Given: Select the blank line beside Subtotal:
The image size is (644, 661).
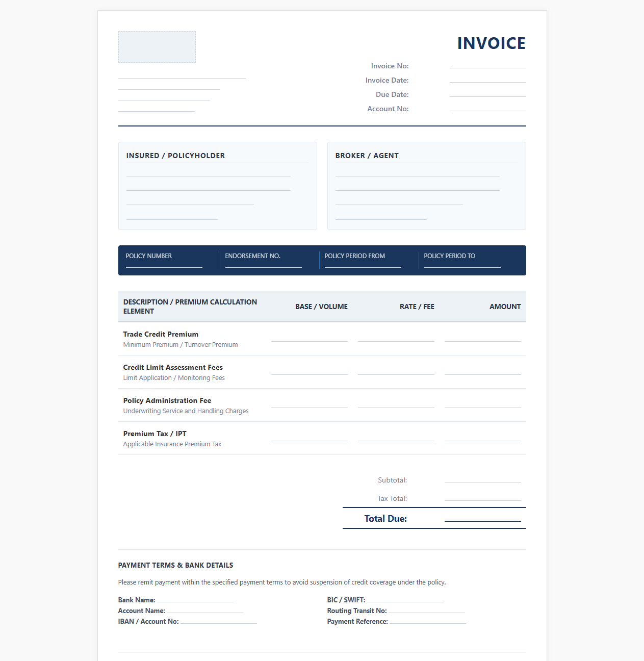Looking at the screenshot, I should tap(483, 478).
